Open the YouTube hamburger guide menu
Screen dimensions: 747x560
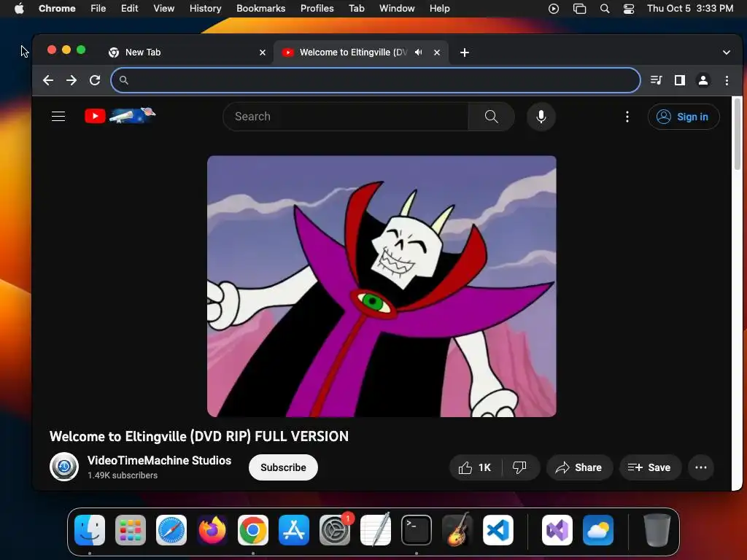(58, 116)
